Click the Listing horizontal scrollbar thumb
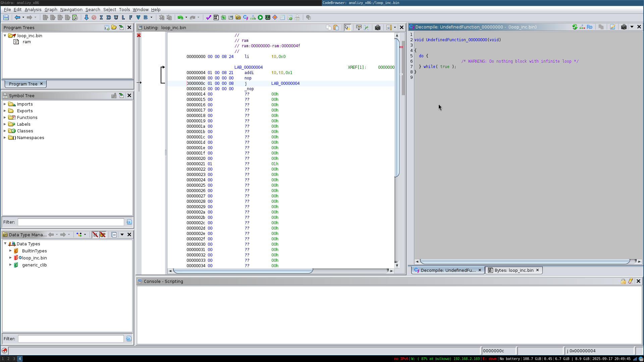Viewport: 644px width, 362px height. (x=243, y=270)
